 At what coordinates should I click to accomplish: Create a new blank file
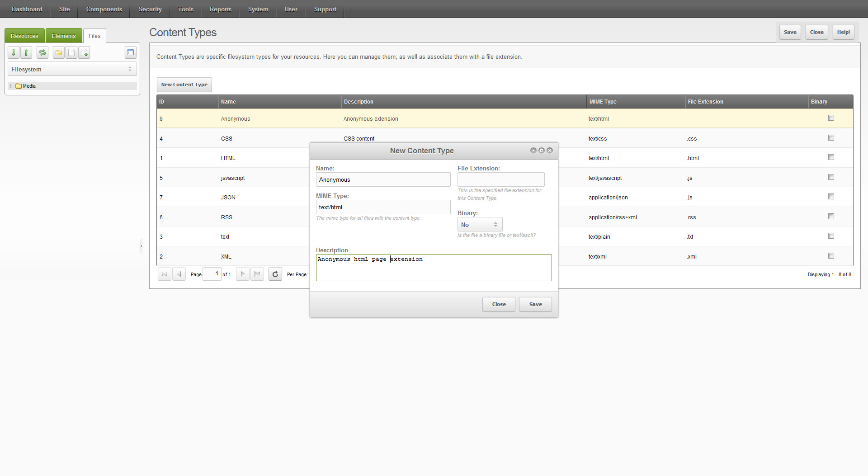pos(71,52)
